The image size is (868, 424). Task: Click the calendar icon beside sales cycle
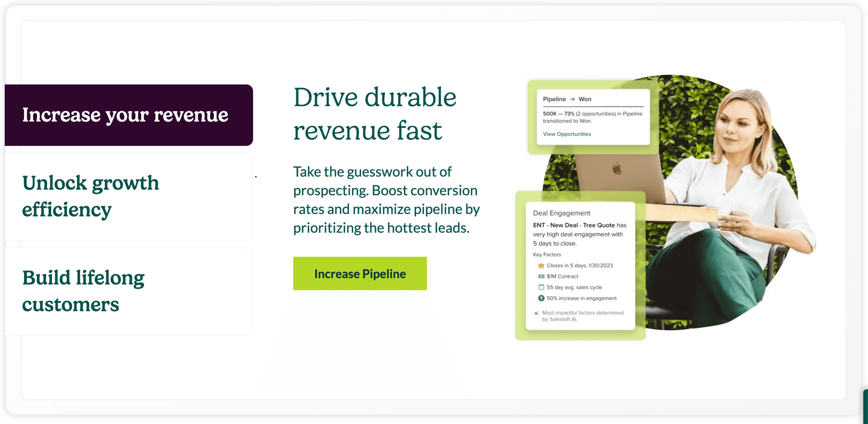coord(541,287)
